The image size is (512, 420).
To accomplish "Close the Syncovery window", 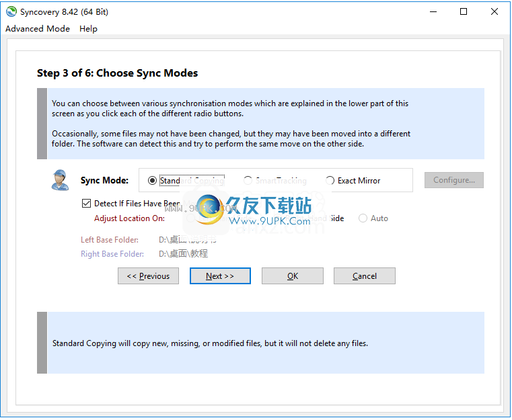I will (495, 11).
